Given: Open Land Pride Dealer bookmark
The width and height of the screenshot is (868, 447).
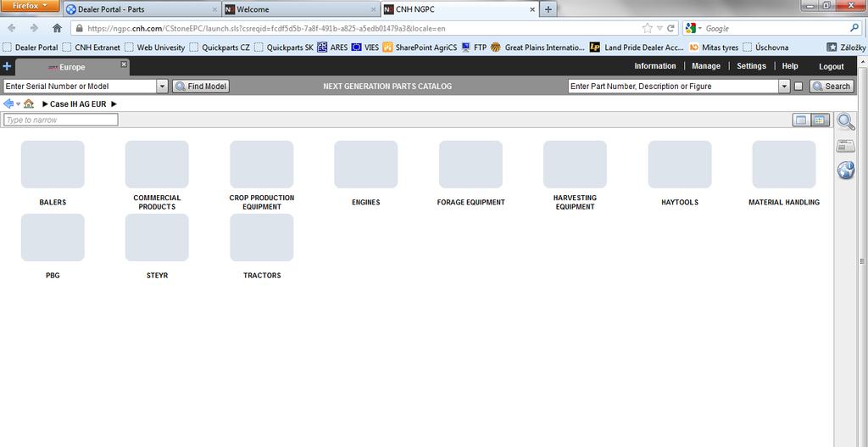Looking at the screenshot, I should click(x=637, y=47).
